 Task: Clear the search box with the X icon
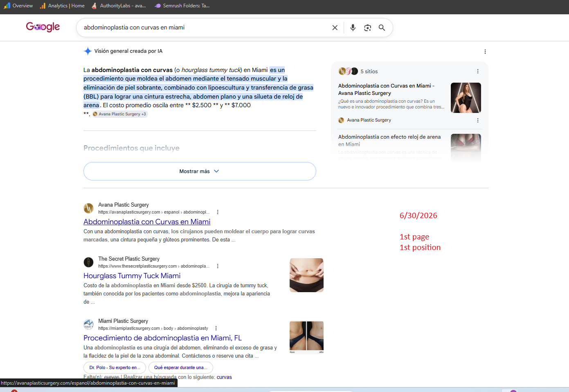click(335, 27)
